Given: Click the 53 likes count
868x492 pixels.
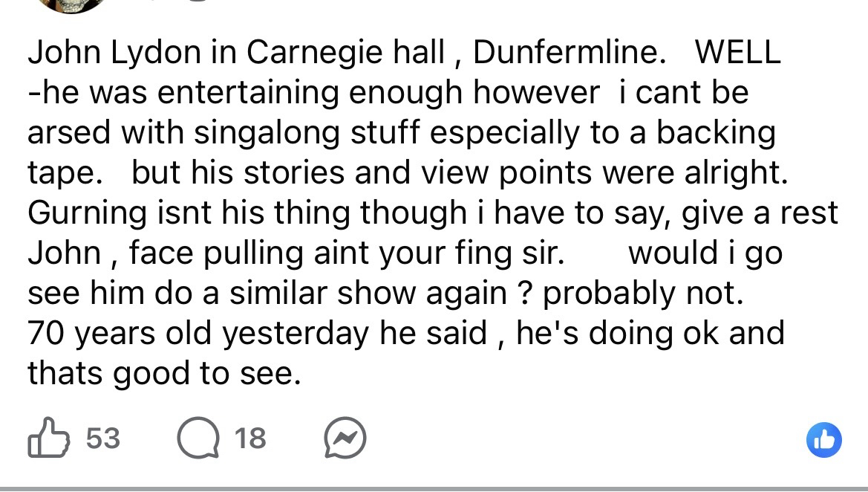Looking at the screenshot, I should 102,438.
